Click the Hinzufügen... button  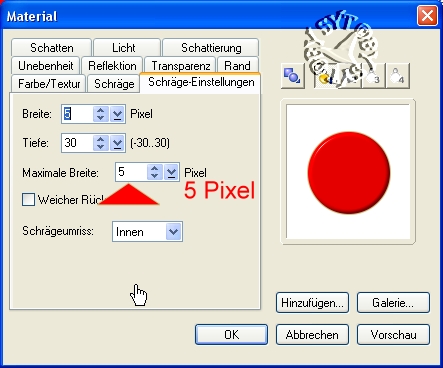(x=312, y=303)
